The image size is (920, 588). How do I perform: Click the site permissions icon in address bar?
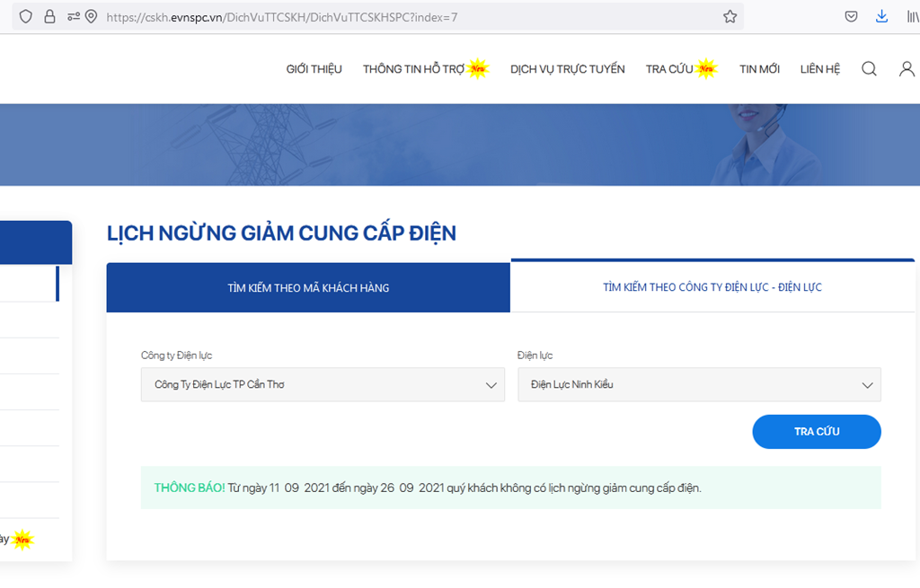click(72, 16)
